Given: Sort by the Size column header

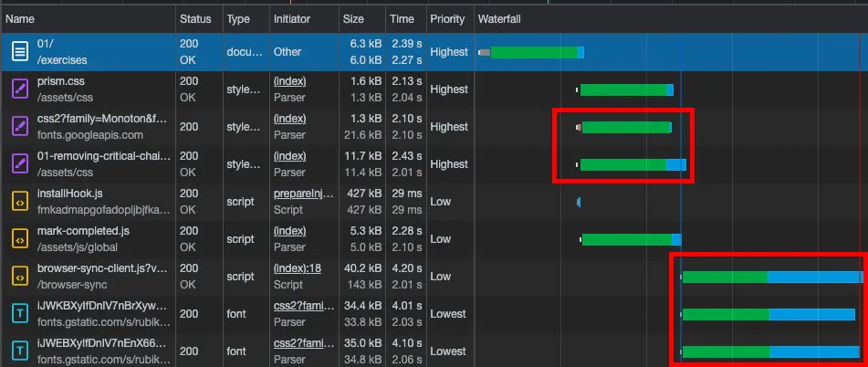Looking at the screenshot, I should click(352, 18).
